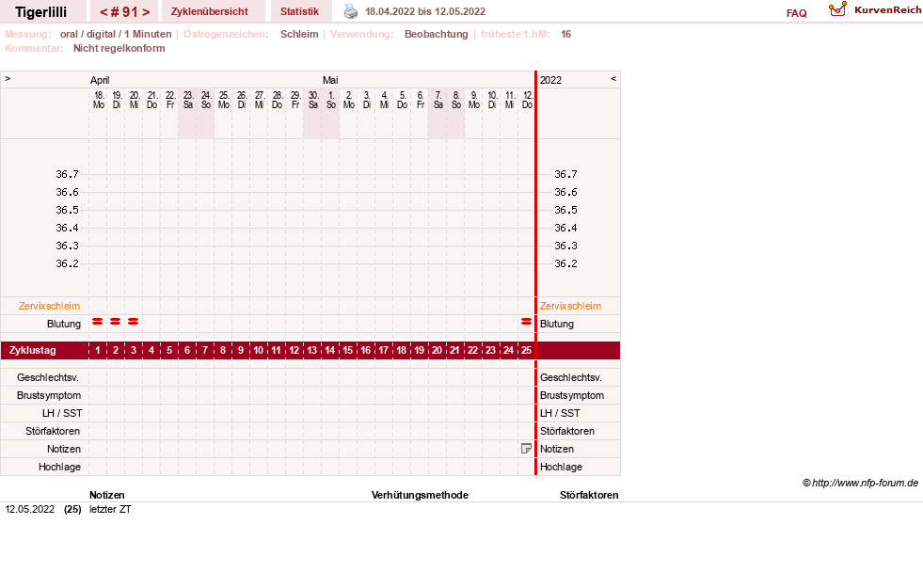Click the Verhütungsmethode heading

420,495
